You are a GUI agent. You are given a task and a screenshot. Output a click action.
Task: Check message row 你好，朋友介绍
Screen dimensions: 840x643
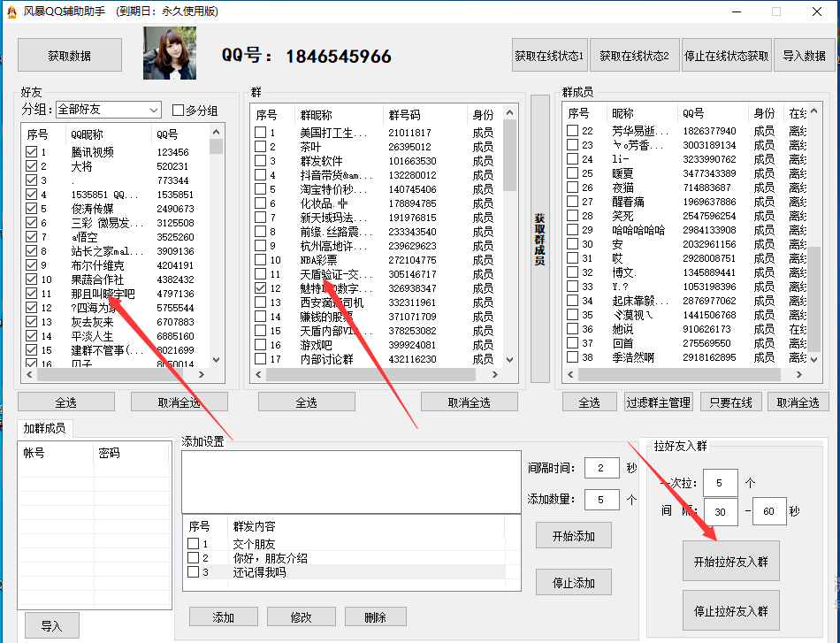point(194,558)
